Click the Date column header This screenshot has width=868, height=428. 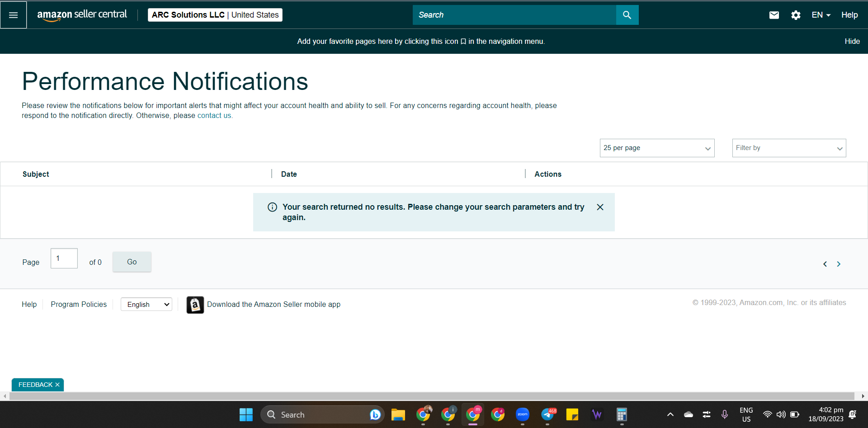[x=289, y=174]
